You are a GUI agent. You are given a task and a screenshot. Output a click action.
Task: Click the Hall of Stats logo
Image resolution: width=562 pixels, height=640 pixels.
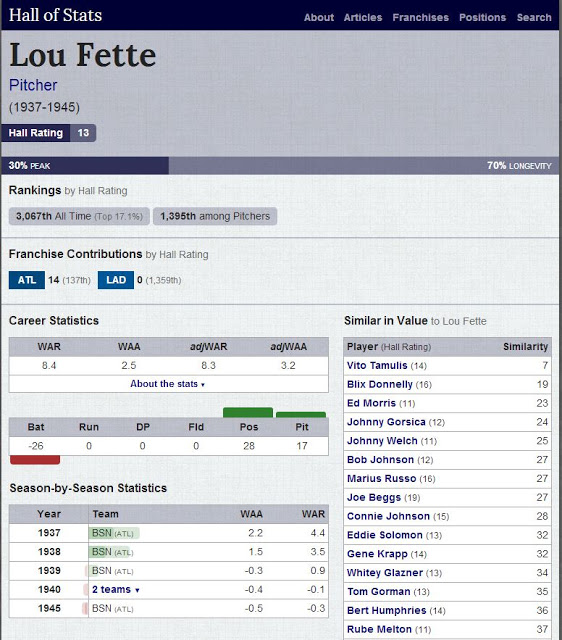pos(56,15)
